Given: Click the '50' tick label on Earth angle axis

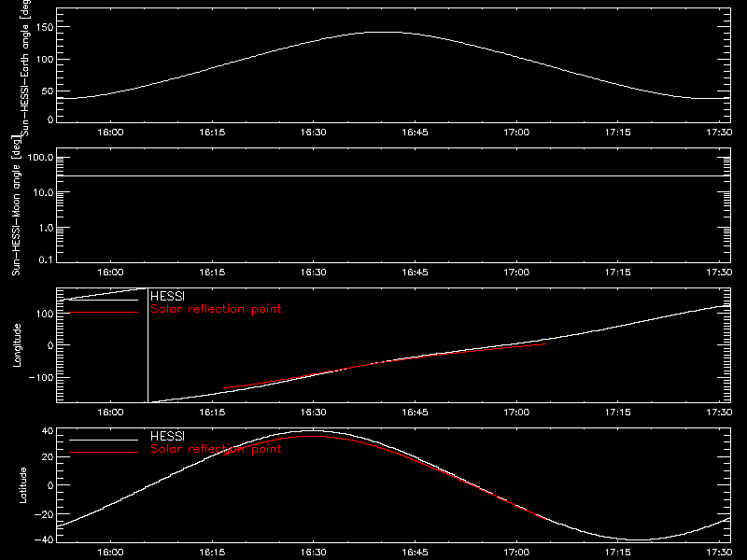Looking at the screenshot, I should (48, 91).
